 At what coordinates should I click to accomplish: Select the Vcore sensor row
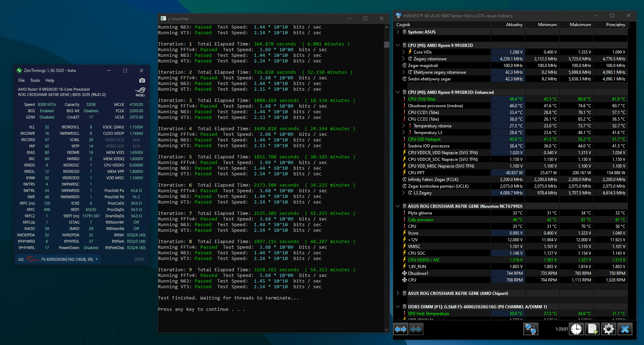[511, 233]
